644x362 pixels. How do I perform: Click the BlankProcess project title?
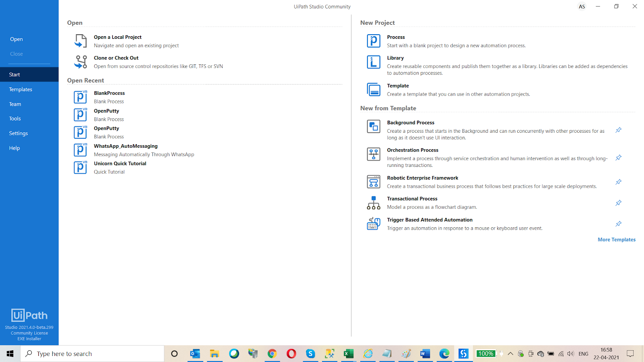point(109,93)
